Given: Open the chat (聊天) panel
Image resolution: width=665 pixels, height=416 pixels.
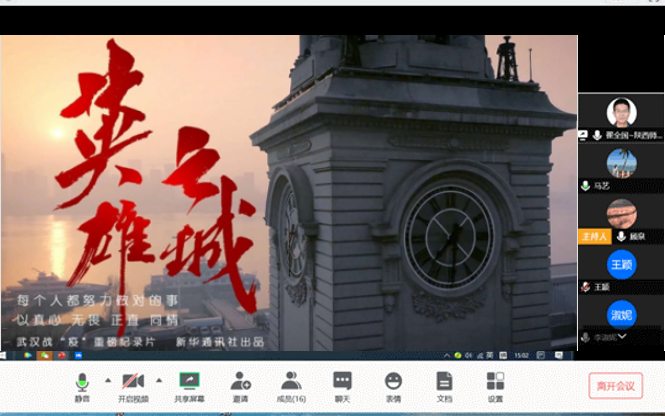Looking at the screenshot, I should (342, 385).
